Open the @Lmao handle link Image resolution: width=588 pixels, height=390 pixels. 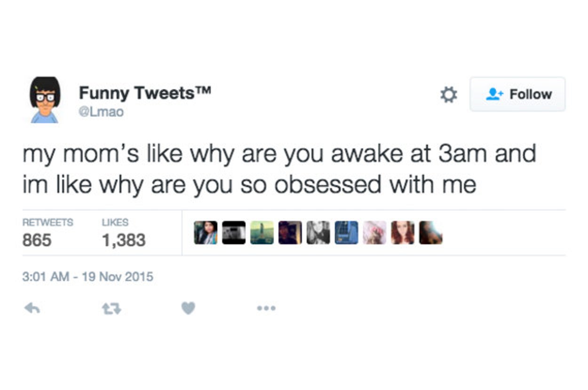click(x=101, y=112)
